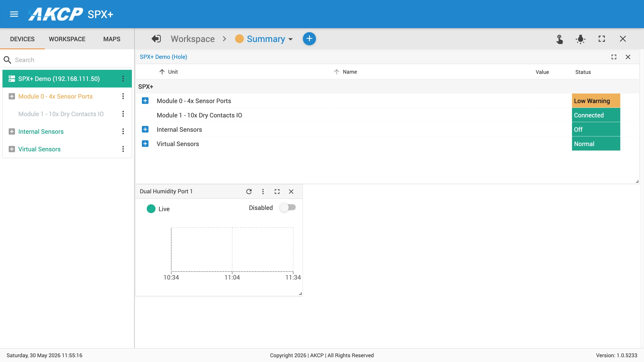Sort table by Unit column
Viewport: 644px width, 362px height.
(x=169, y=72)
